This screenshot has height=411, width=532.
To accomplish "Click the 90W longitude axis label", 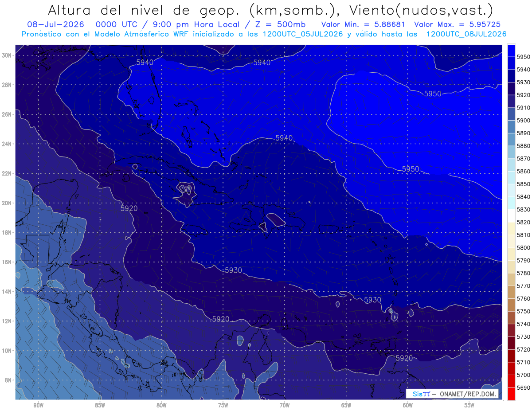I will tap(38, 406).
